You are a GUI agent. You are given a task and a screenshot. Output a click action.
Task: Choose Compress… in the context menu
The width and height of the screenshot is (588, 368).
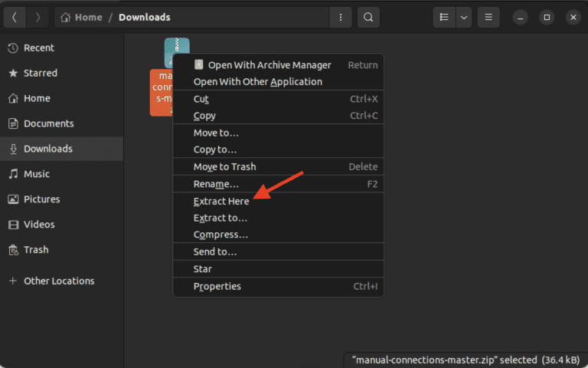(220, 235)
